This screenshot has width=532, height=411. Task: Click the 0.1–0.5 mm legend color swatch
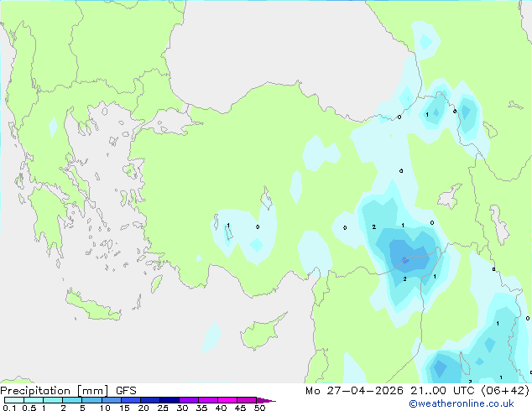point(14,400)
